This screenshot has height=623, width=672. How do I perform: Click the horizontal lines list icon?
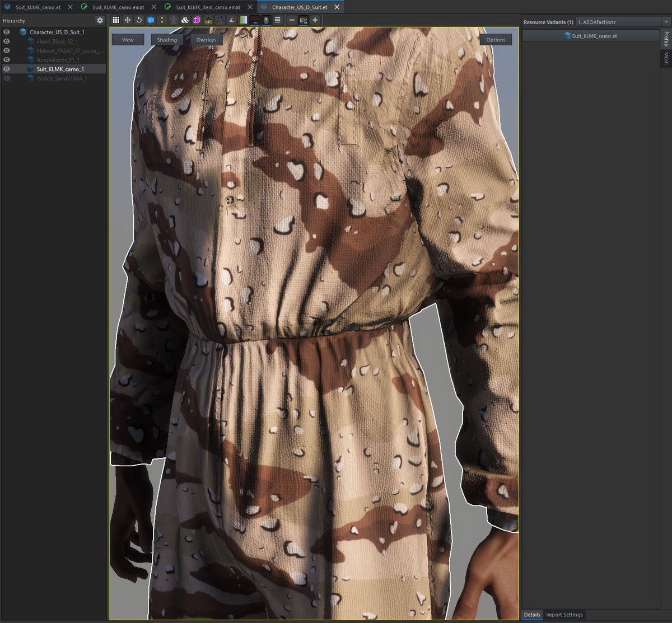point(278,20)
